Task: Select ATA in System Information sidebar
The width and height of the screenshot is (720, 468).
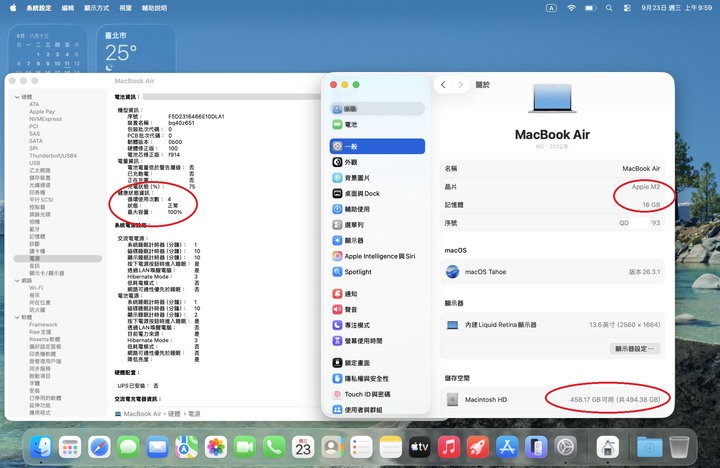Action: click(x=34, y=104)
